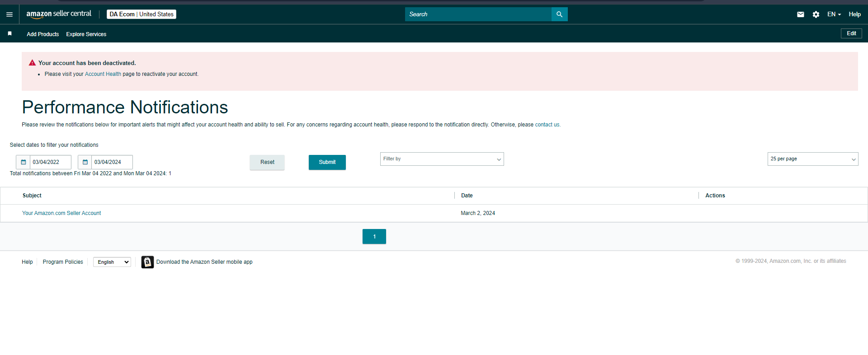The width and height of the screenshot is (868, 355).
Task: Open Your Amazon.com Seller Account notification
Action: [x=61, y=213]
